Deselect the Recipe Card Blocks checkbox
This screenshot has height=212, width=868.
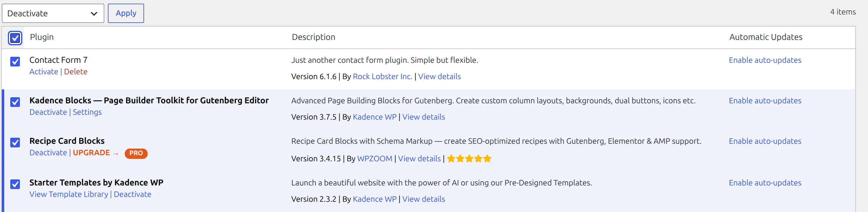pos(15,143)
